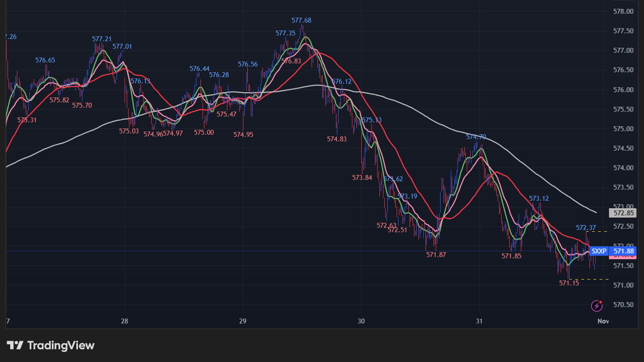The image size is (644, 362).
Task: Select the SXXP symbol label
Action: [x=598, y=251]
